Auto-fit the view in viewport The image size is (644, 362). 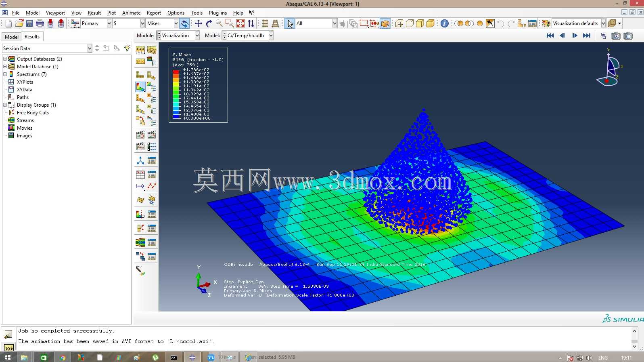click(240, 23)
